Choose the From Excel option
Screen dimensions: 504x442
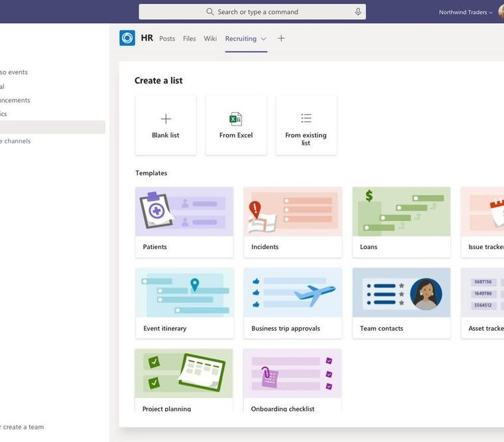[236, 125]
